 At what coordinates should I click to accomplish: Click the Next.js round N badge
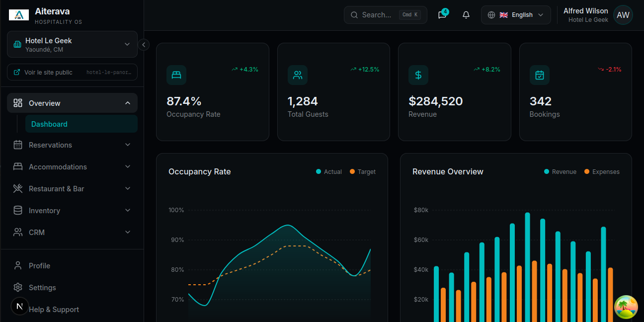coord(20,306)
